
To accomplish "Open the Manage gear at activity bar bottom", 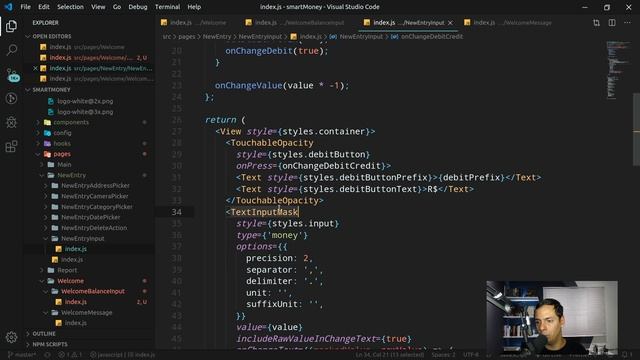I will tap(11, 337).
